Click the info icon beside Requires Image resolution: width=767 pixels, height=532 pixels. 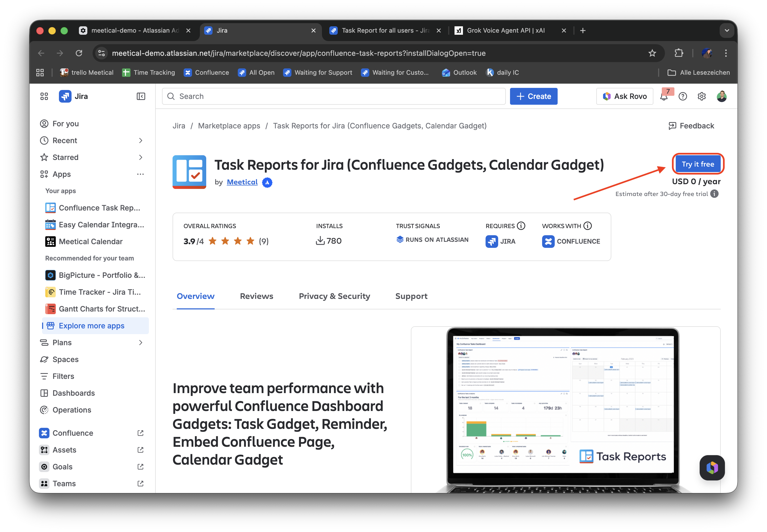click(x=521, y=226)
